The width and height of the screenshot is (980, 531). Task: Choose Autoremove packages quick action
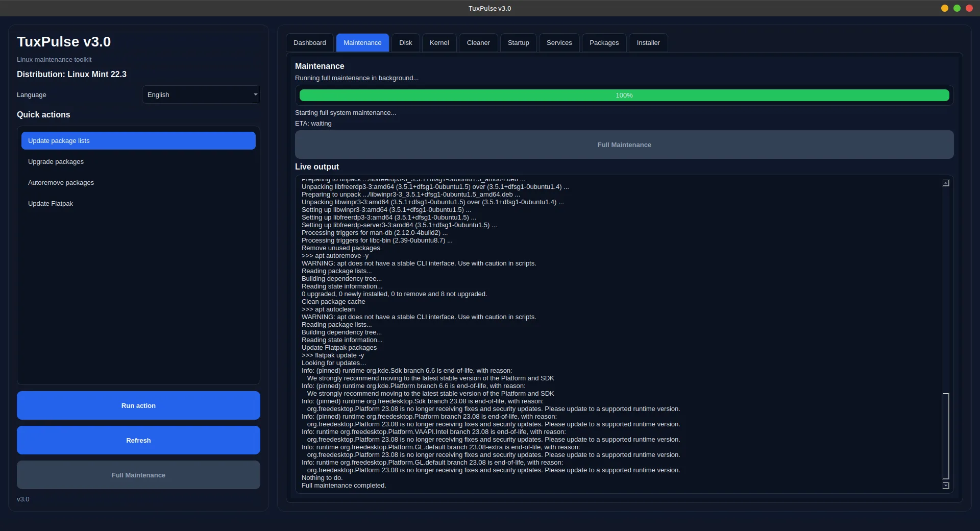(x=61, y=183)
